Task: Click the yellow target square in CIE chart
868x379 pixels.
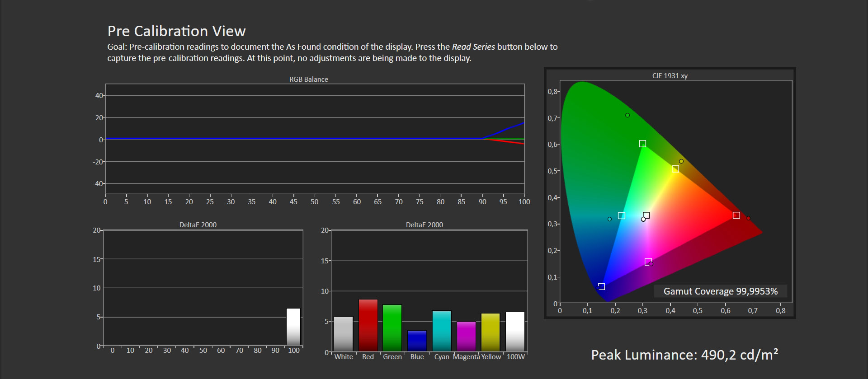Action: pos(675,169)
